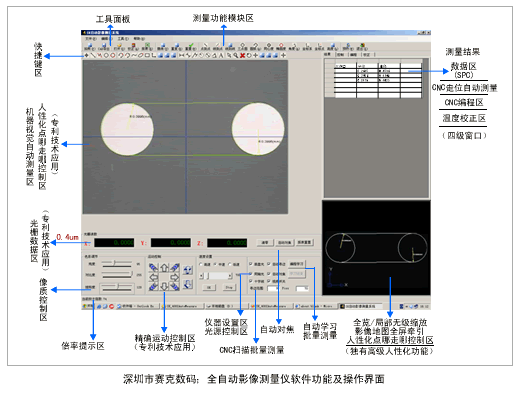Select the text 'A' tool in the shortcut toolbar
Image resolution: width=524 pixels, height=396 pixels.
coord(221,55)
